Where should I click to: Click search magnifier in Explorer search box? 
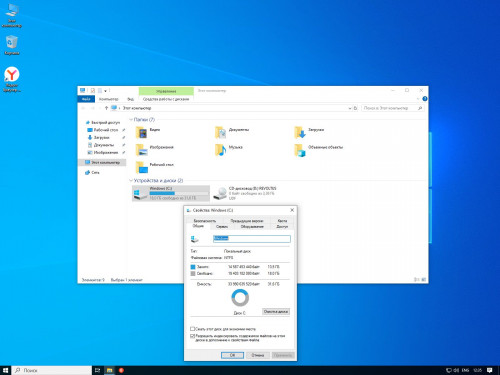click(420, 108)
